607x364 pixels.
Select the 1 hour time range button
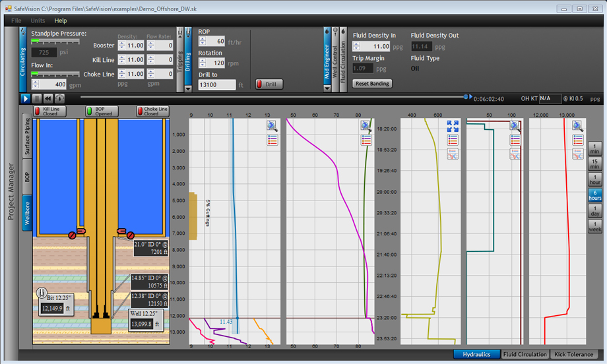[x=594, y=179]
